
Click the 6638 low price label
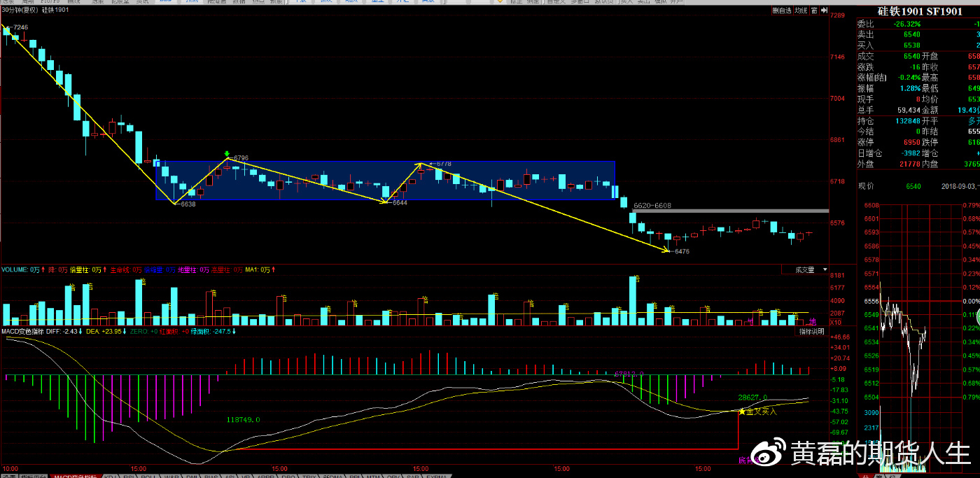[188, 204]
